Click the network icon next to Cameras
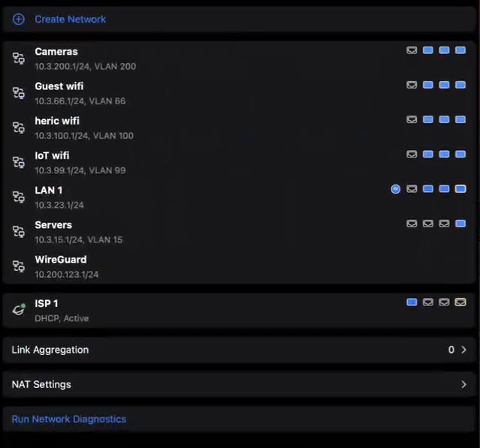Image resolution: width=480 pixels, height=448 pixels. click(x=19, y=59)
